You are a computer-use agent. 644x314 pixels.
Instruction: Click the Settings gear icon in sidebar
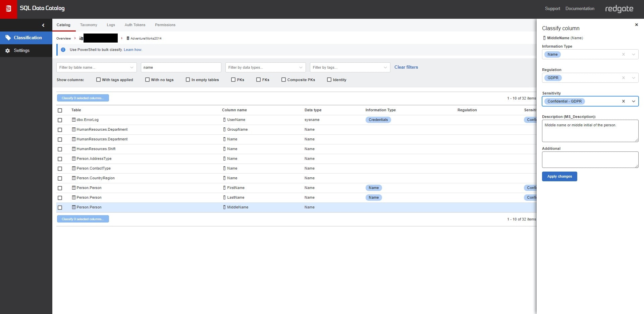point(8,51)
